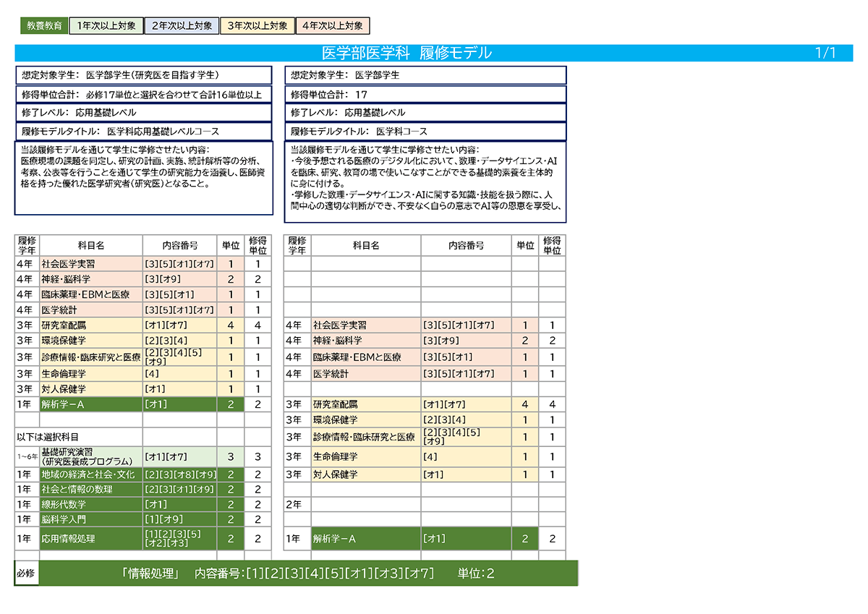Select the 地域の経済と社会・文化 course cell
This screenshot has height=614, width=868.
click(91, 474)
